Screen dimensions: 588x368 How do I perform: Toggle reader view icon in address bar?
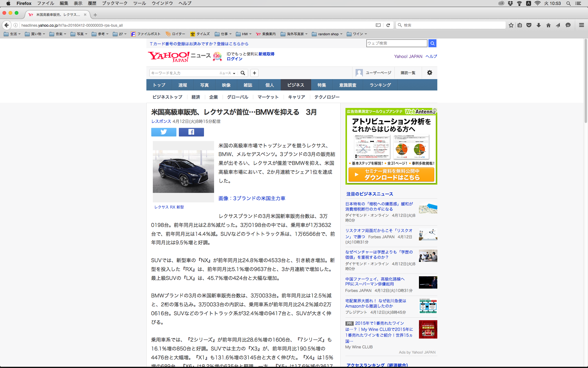(x=378, y=25)
